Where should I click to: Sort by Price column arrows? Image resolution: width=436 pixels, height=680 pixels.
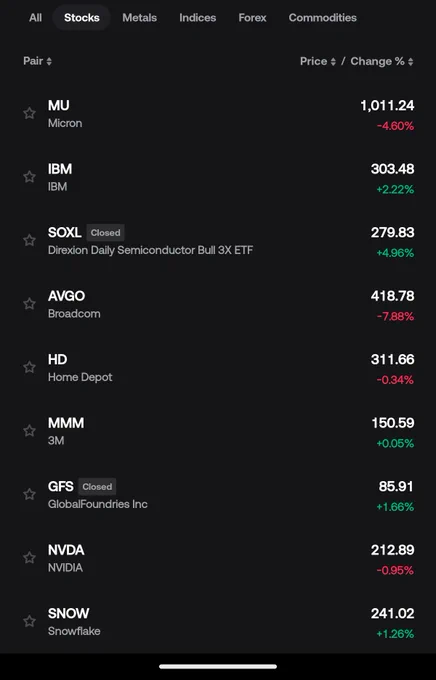point(333,62)
